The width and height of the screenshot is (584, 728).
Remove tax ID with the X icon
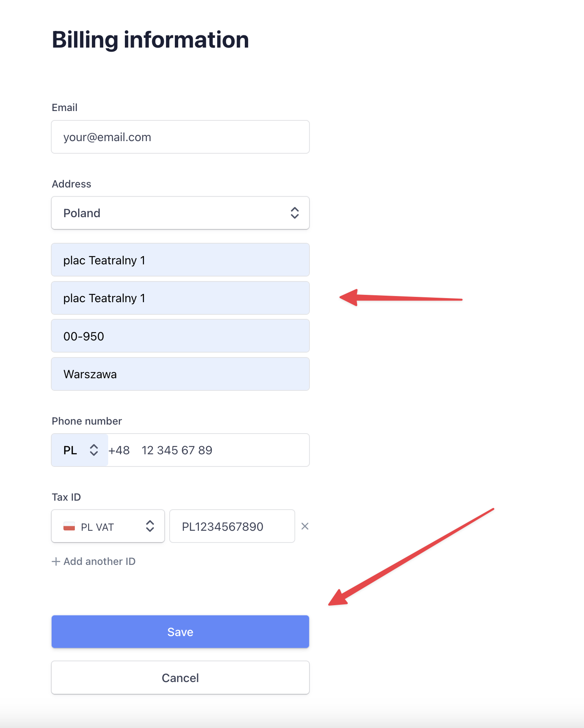coord(305,526)
